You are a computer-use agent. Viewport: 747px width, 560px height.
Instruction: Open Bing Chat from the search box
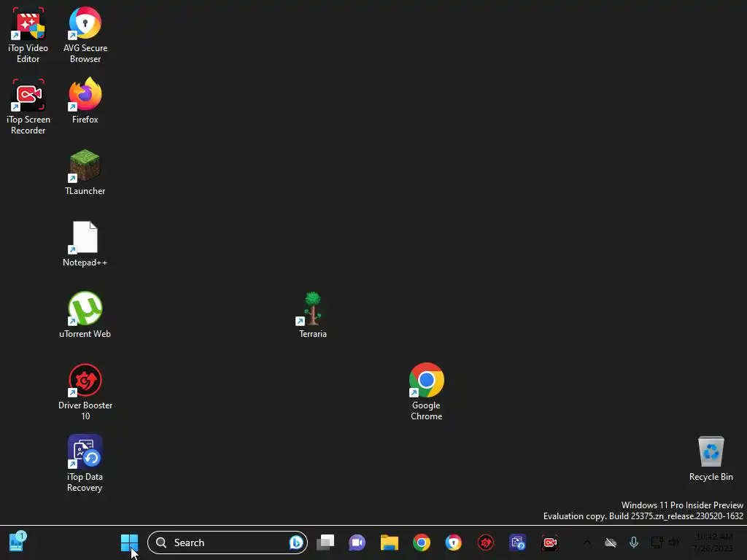tap(296, 542)
